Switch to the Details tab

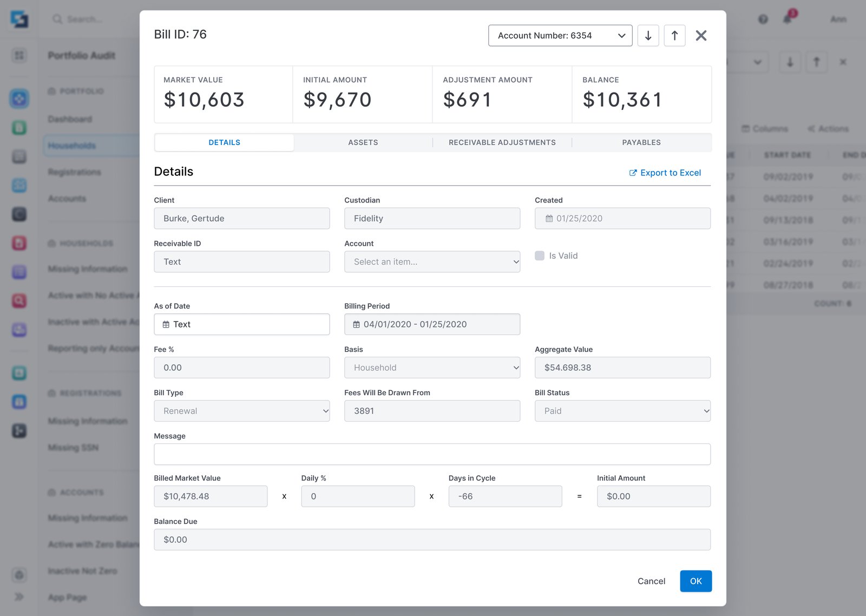pyautogui.click(x=225, y=142)
